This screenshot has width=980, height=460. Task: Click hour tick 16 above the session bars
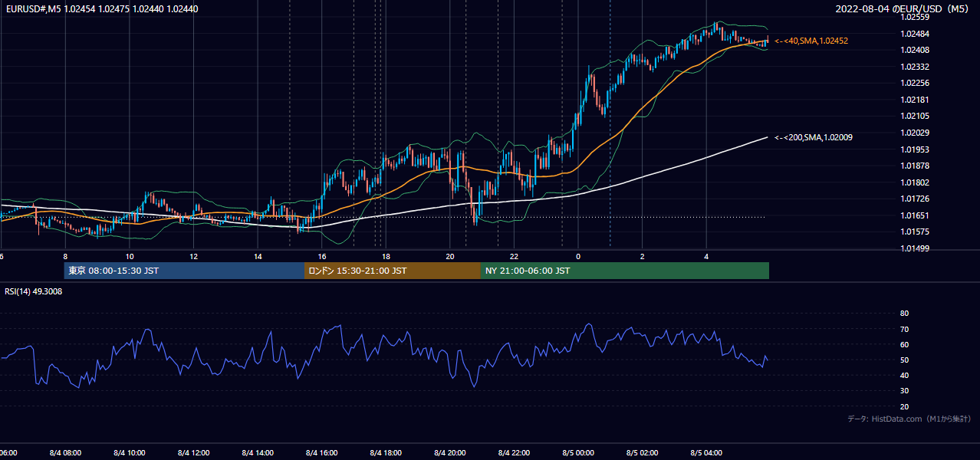(x=322, y=257)
